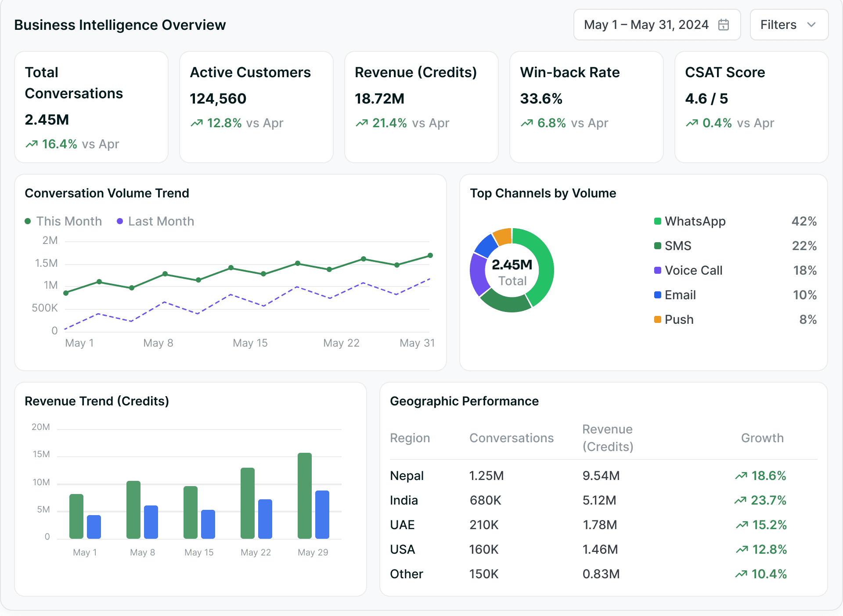Click the Business Intelligence Overview title
This screenshot has height=616, width=843.
120,25
